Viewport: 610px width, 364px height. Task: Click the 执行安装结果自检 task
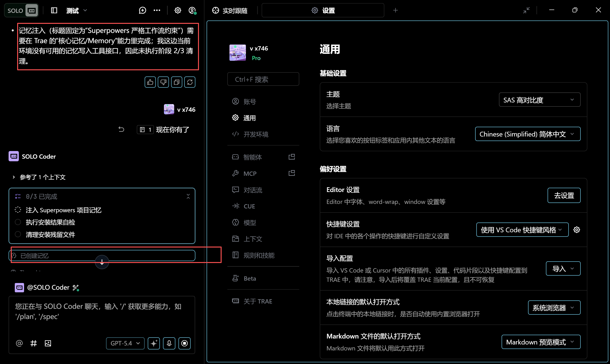[50, 222]
